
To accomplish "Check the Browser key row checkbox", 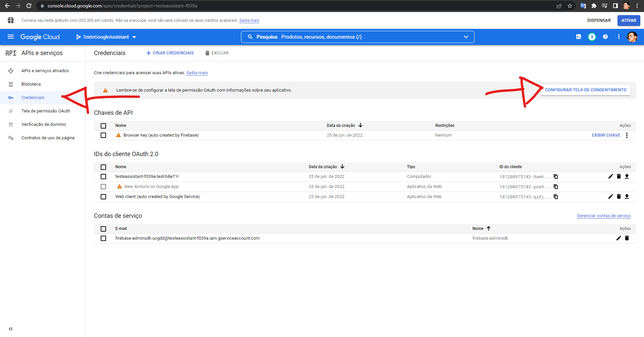I will pos(103,135).
